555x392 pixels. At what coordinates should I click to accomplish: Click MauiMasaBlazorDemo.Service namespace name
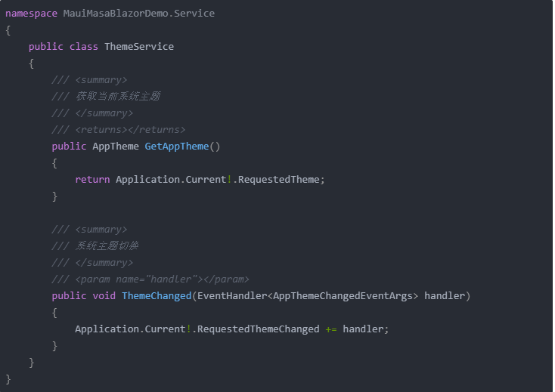139,14
